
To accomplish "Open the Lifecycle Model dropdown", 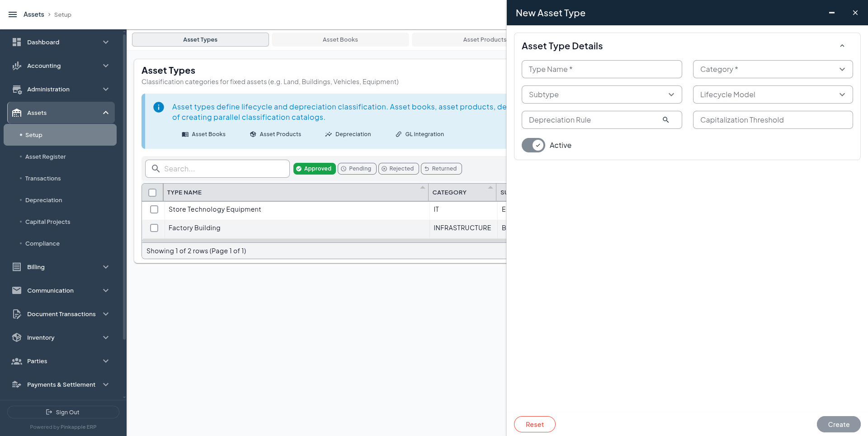I will point(773,95).
